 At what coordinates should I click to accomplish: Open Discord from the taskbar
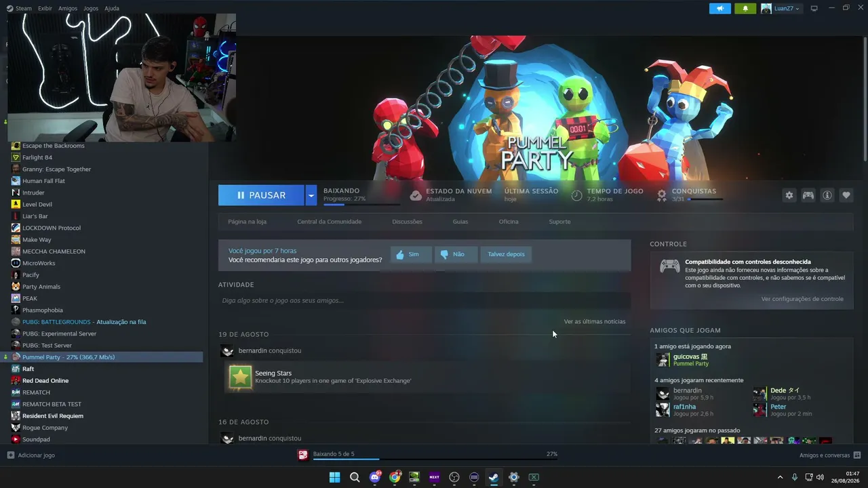pyautogui.click(x=375, y=477)
